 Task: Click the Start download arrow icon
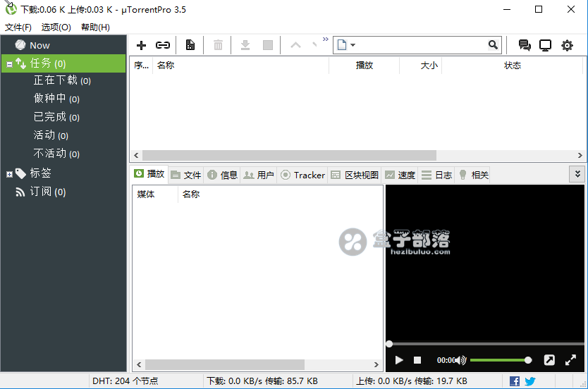pos(245,45)
